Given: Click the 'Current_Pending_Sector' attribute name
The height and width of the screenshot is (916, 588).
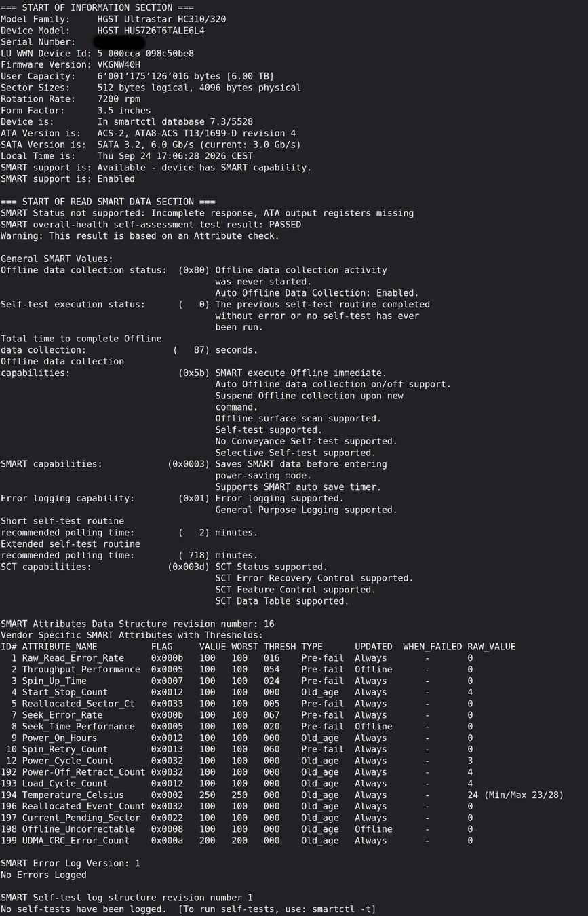Looking at the screenshot, I should click(x=81, y=818).
